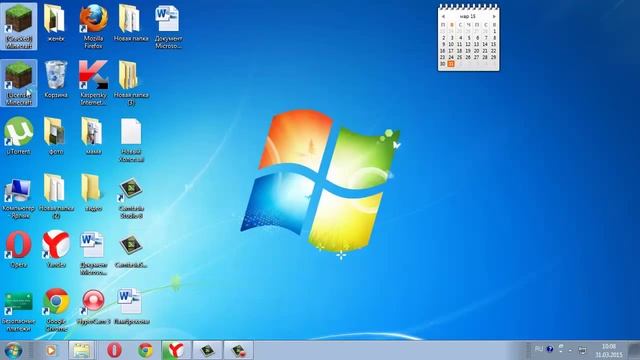Select the Новая папка folder in the top row
Screen dimensions: 640x360
tap(131, 24)
